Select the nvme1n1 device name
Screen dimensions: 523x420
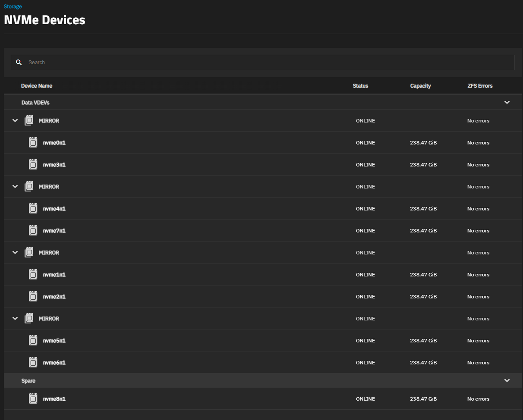click(x=54, y=275)
